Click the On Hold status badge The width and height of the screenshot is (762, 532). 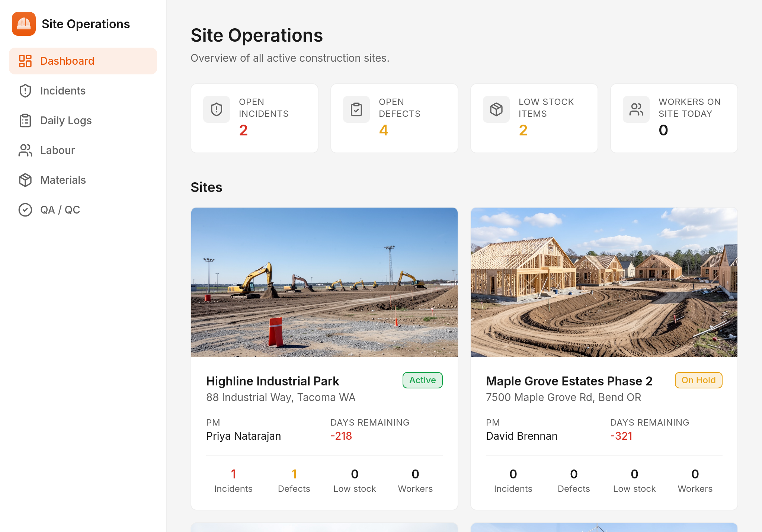699,380
